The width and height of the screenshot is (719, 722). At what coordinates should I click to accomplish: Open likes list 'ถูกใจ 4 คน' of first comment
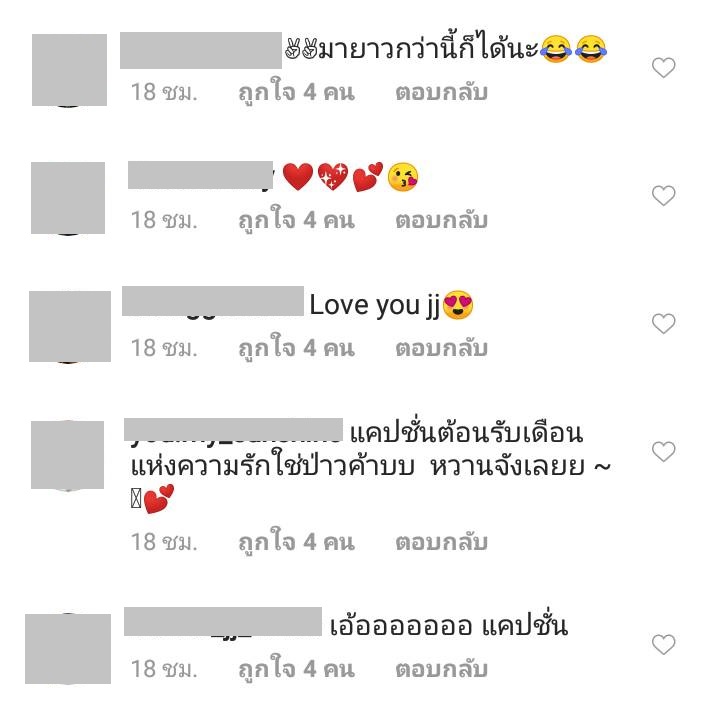296,92
